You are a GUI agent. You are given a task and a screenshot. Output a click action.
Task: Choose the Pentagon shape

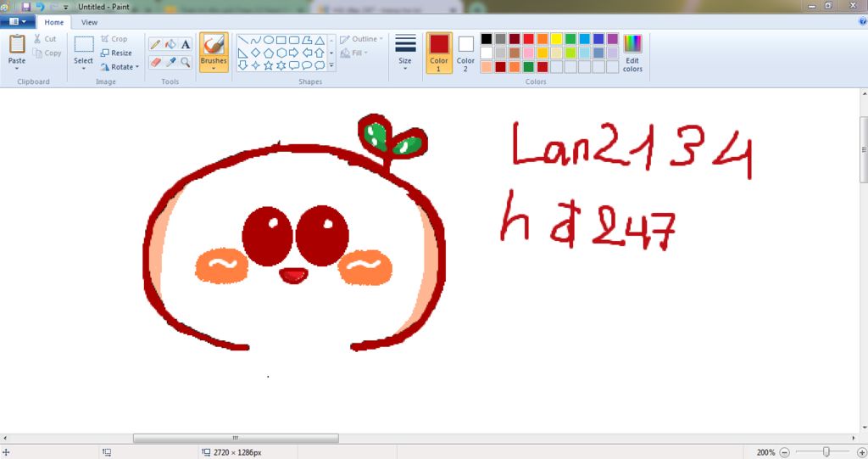[269, 53]
